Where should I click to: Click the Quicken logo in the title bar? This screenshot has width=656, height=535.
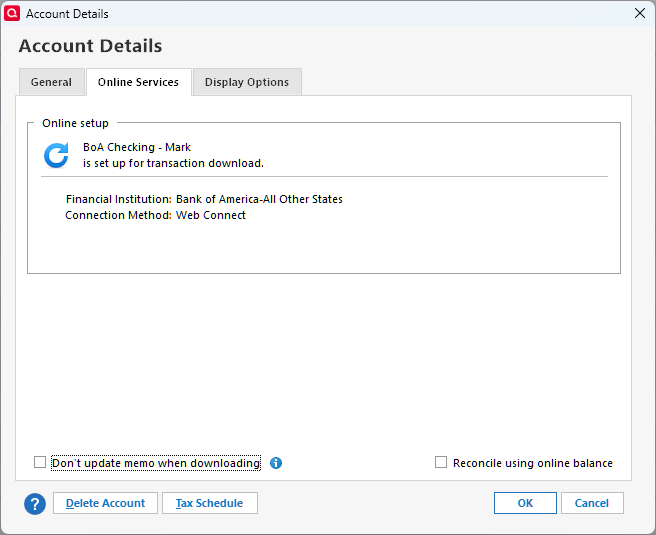tap(12, 13)
